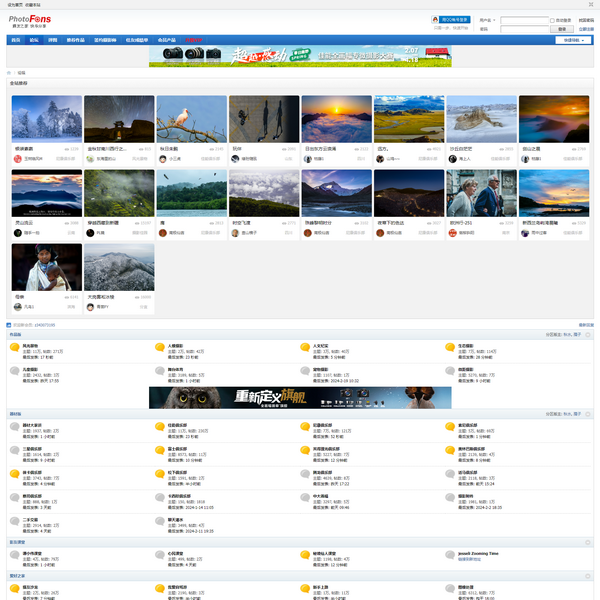The height and width of the screenshot is (600, 600).
Task: Open the snowy trees photo thumbnail
Action: 47,119
